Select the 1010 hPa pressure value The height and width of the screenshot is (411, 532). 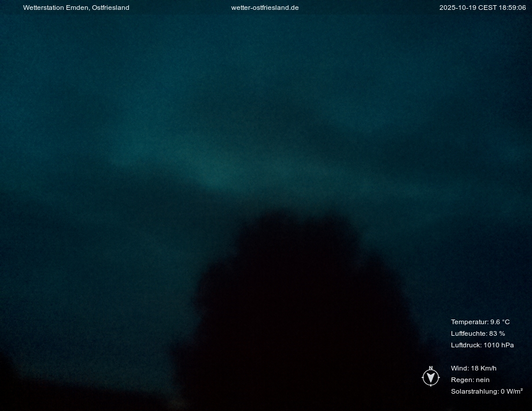[x=499, y=345]
